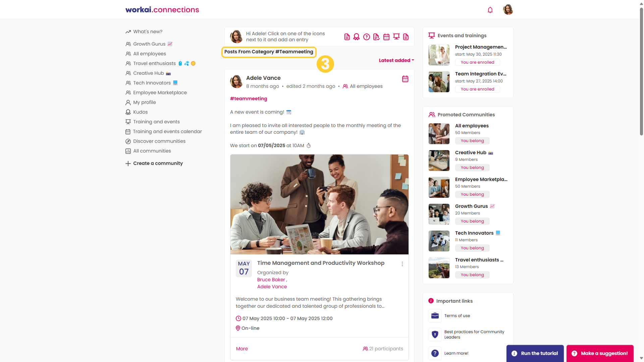Open the More link on event card

click(x=242, y=349)
